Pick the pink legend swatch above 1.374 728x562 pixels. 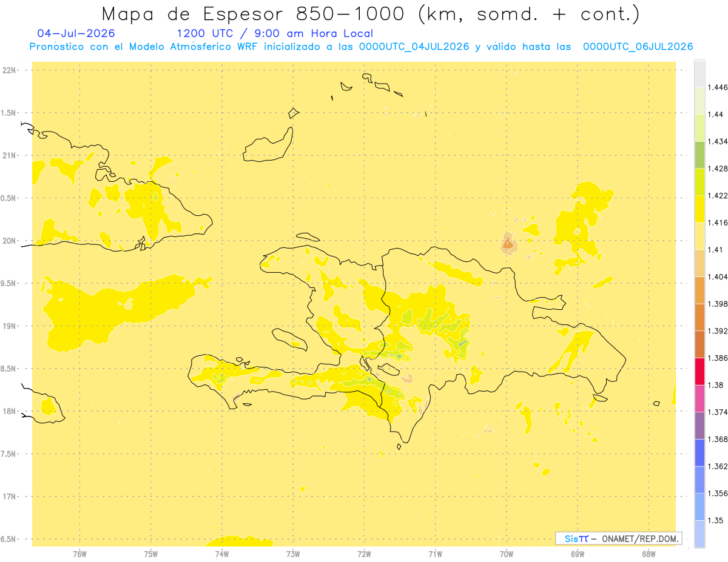coord(699,399)
